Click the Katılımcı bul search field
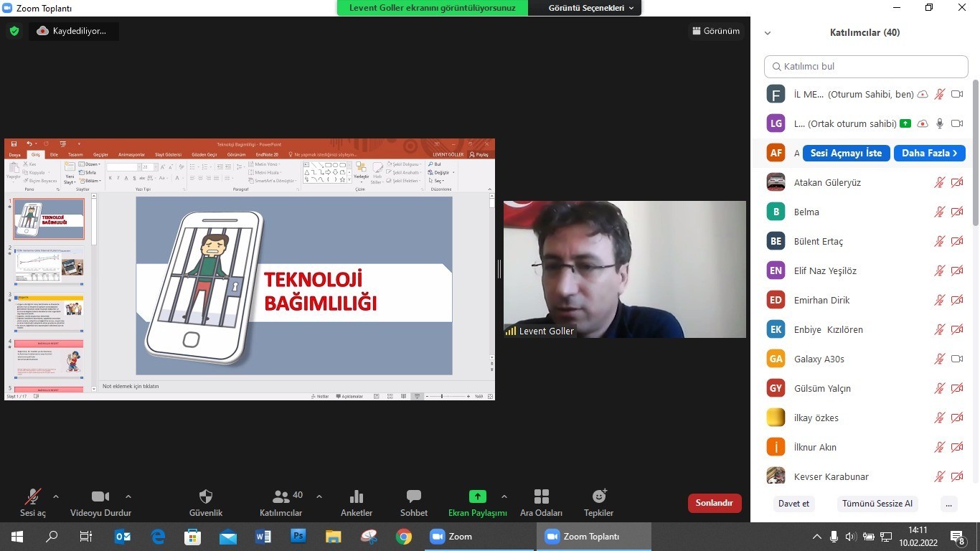The width and height of the screenshot is (980, 551). [866, 67]
